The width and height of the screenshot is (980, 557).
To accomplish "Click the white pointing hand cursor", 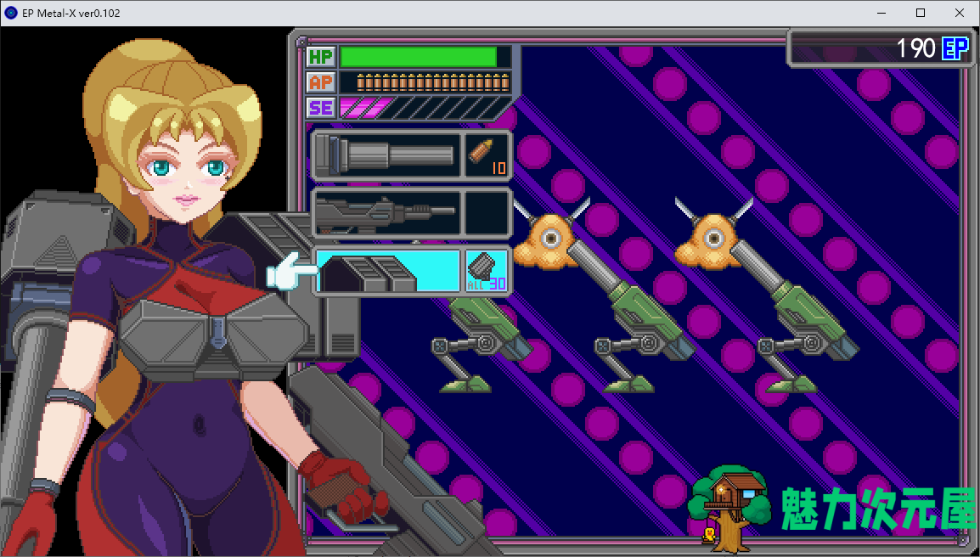I will 290,271.
